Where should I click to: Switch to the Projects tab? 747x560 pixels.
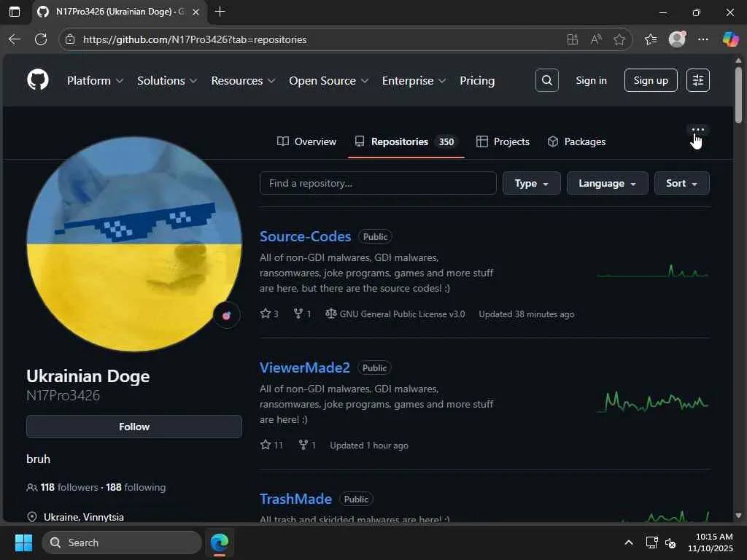tap(503, 141)
